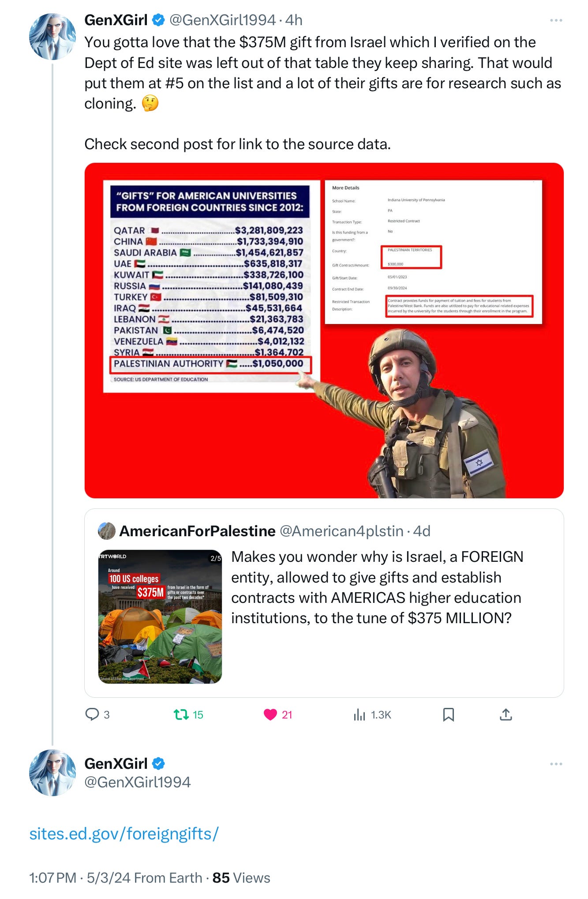Open more options menu on second post
The width and height of the screenshot is (588, 899).
click(556, 764)
